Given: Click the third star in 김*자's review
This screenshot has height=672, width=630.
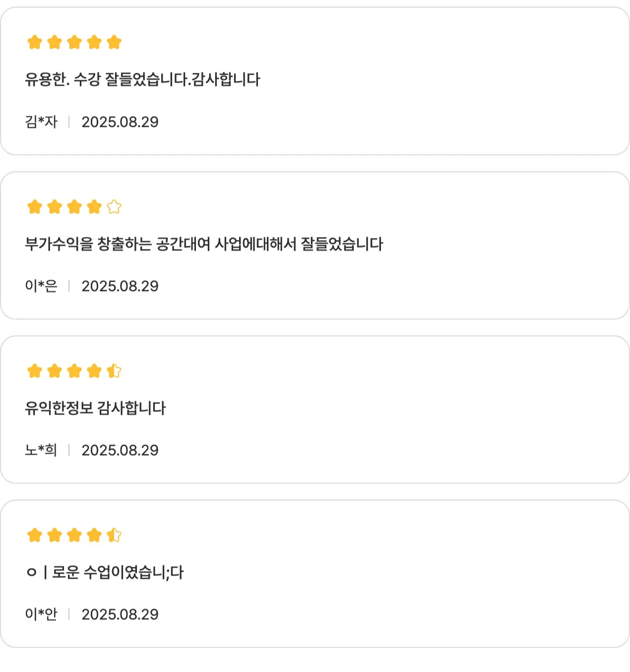Looking at the screenshot, I should 74,42.
